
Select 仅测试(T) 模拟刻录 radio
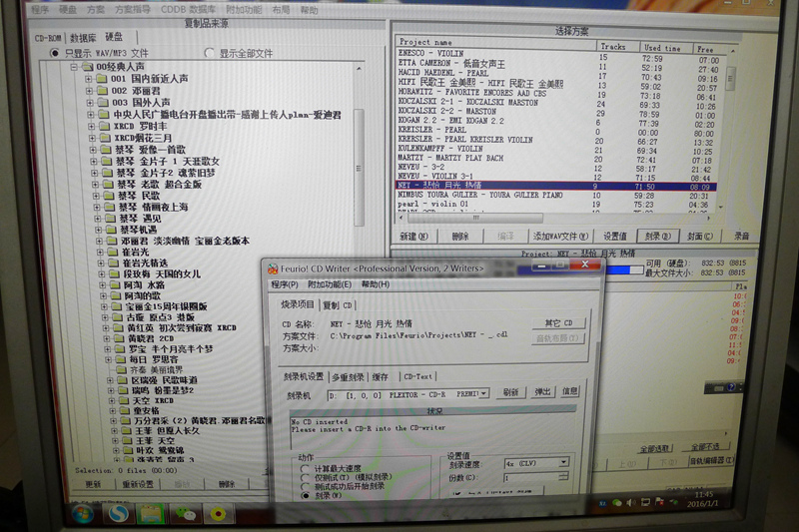305,477
